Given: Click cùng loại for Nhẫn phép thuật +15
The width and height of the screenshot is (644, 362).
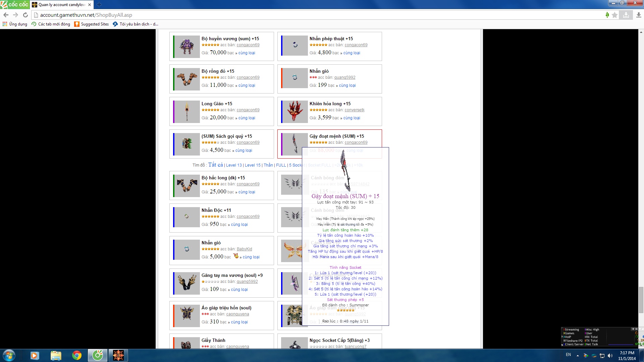Looking at the screenshot, I should tap(352, 53).
